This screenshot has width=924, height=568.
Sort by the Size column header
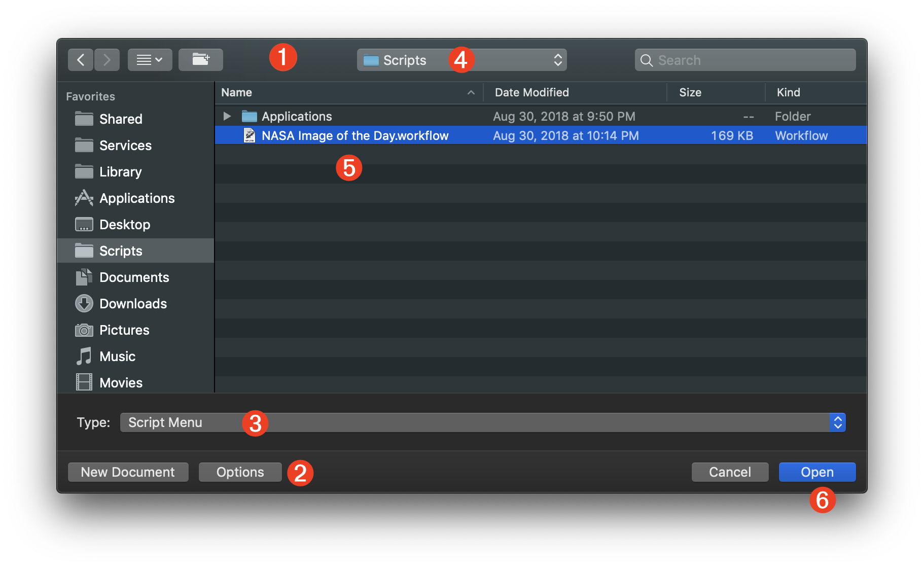pos(716,92)
